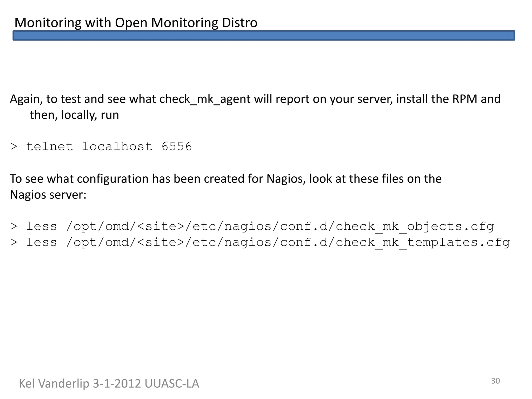Click the check_mk_objects.cfg file path line
Image resolution: width=532 pixels, height=399 pixels.
point(252,226)
